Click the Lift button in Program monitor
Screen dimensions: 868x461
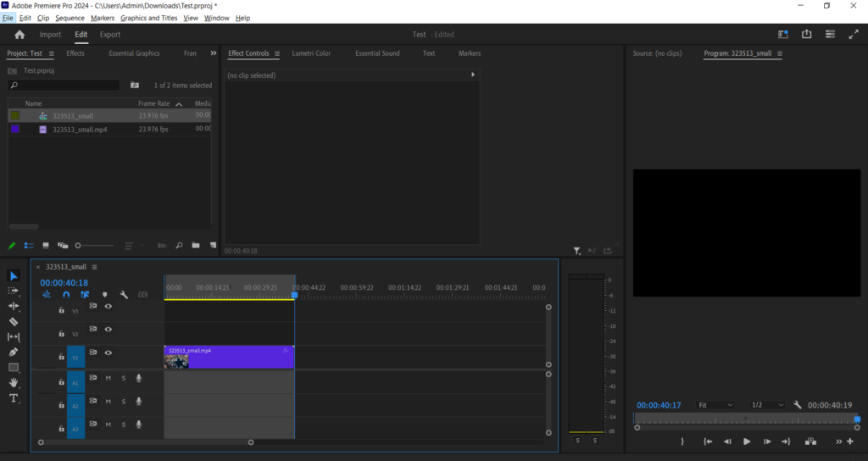pos(810,442)
